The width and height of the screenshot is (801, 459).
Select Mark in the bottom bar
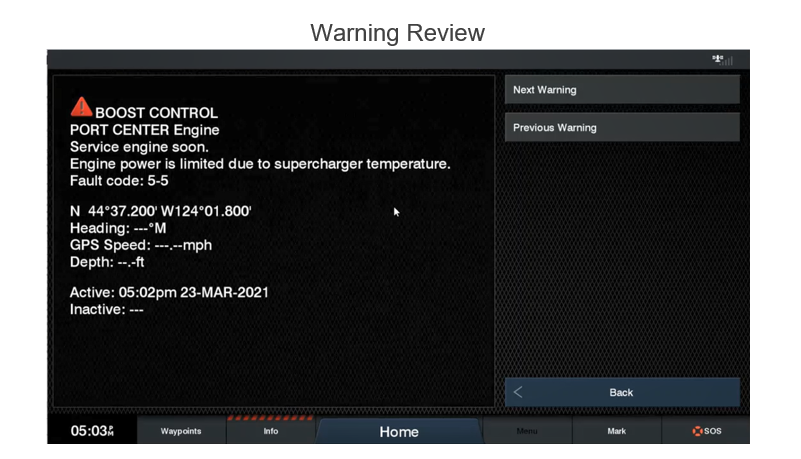tap(617, 431)
